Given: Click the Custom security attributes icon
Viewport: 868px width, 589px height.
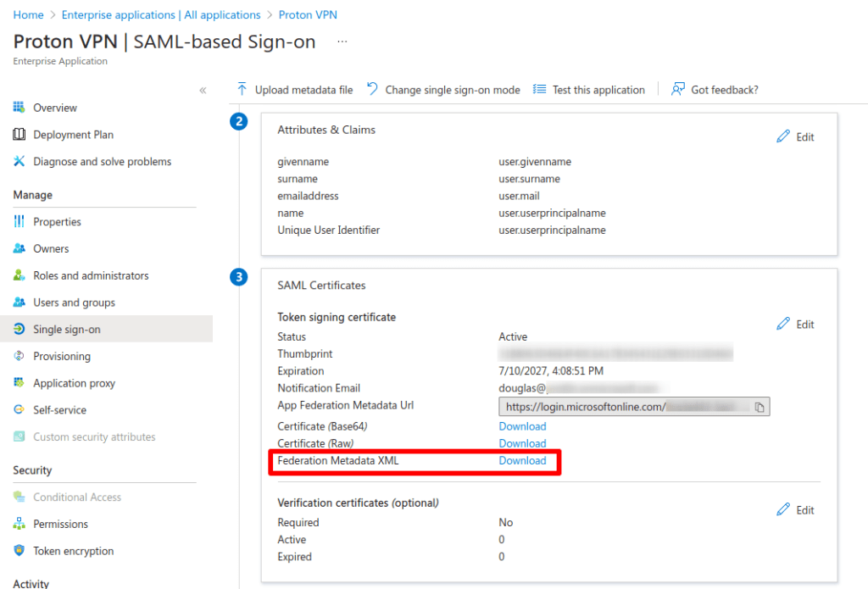Looking at the screenshot, I should pyautogui.click(x=19, y=436).
